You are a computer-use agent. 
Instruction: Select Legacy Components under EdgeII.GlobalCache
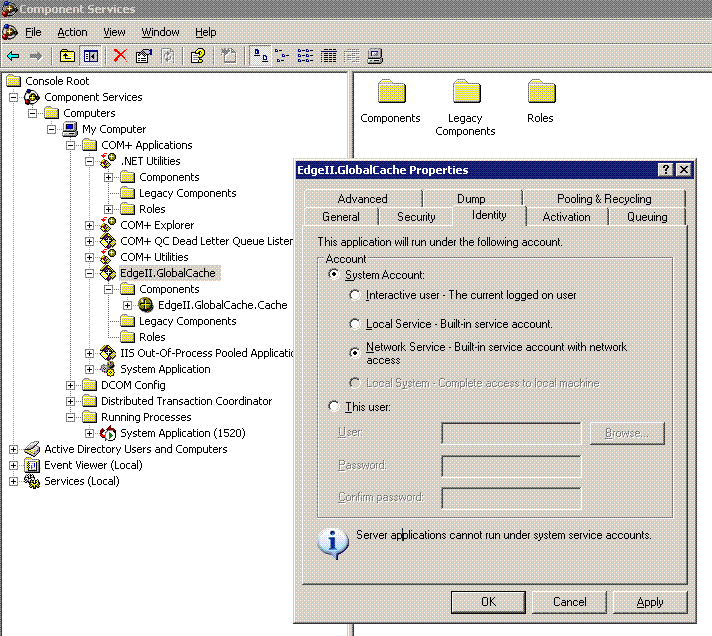tap(188, 321)
